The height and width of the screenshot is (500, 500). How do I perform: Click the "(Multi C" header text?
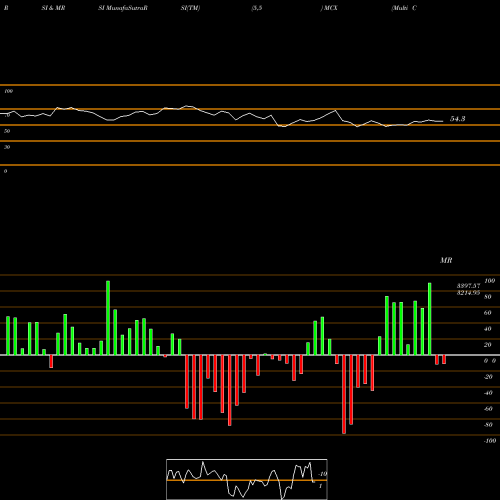point(404,8)
